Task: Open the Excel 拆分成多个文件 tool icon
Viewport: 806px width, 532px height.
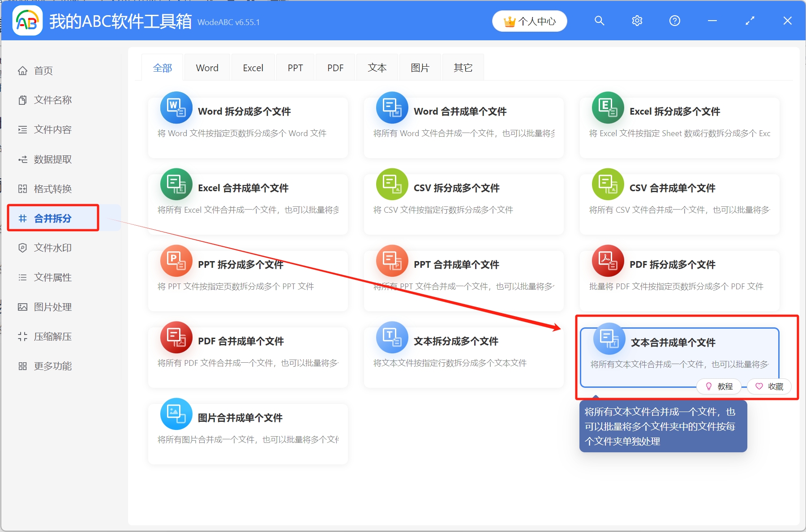Action: pos(608,107)
